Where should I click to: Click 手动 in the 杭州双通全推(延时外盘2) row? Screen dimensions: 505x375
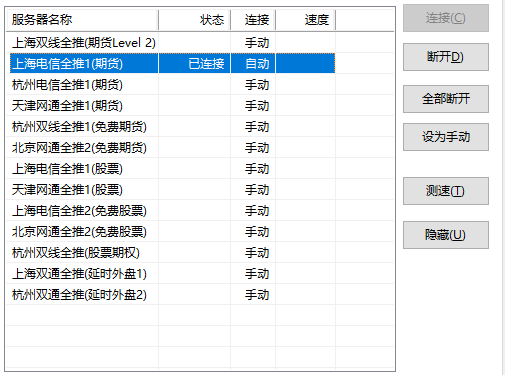coord(257,295)
